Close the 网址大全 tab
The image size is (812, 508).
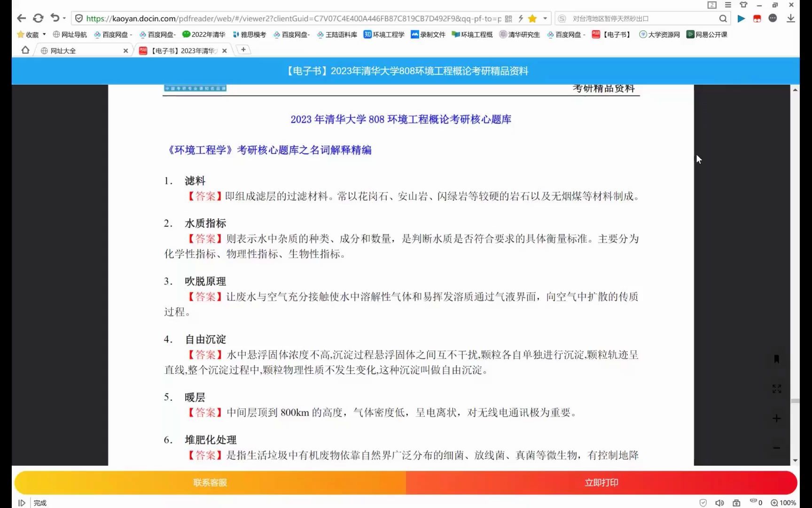coord(125,50)
